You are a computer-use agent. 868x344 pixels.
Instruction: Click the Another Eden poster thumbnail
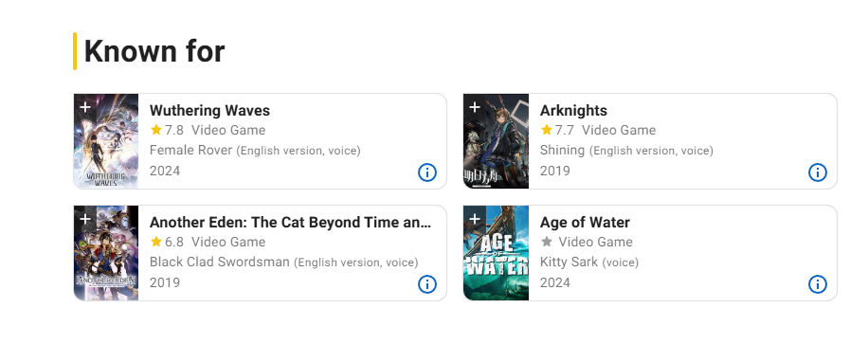[106, 253]
